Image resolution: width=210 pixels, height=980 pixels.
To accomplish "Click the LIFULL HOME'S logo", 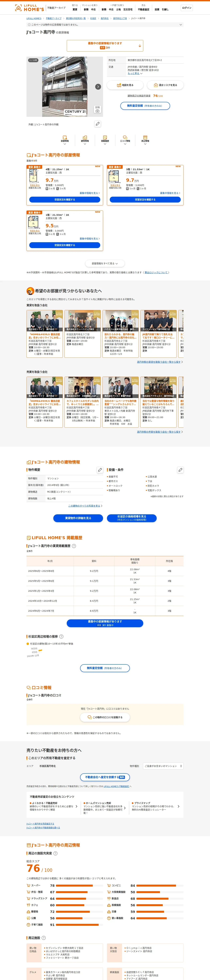I will (x=29, y=8).
